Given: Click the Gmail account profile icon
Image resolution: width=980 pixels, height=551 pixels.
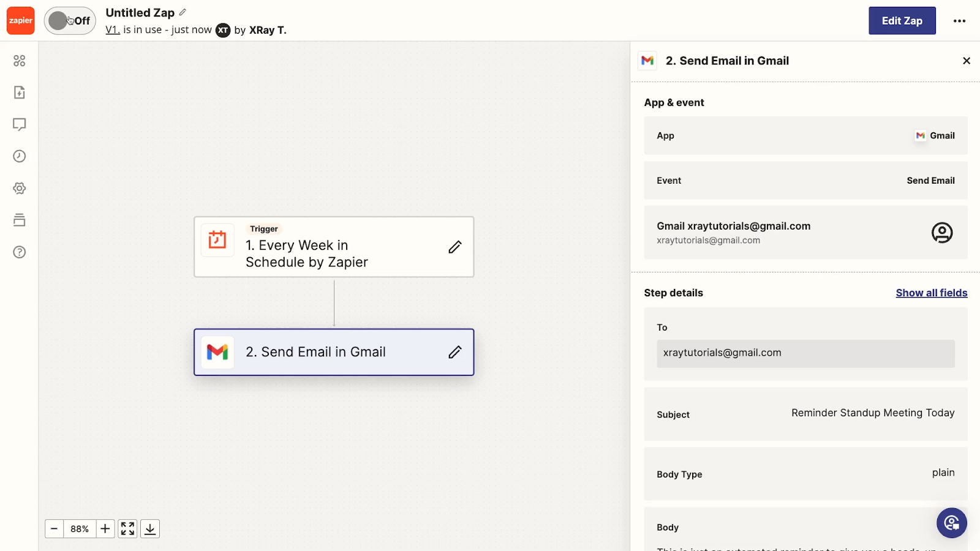Looking at the screenshot, I should (942, 233).
